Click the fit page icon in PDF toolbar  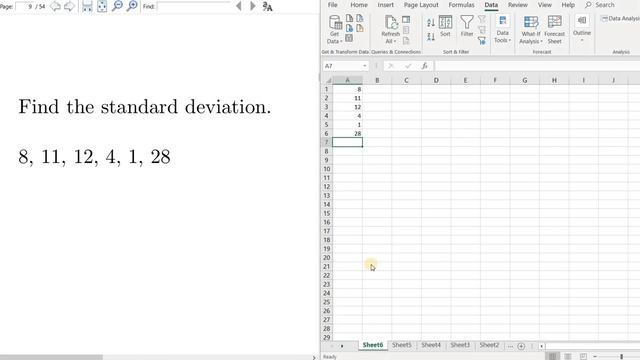102,6
